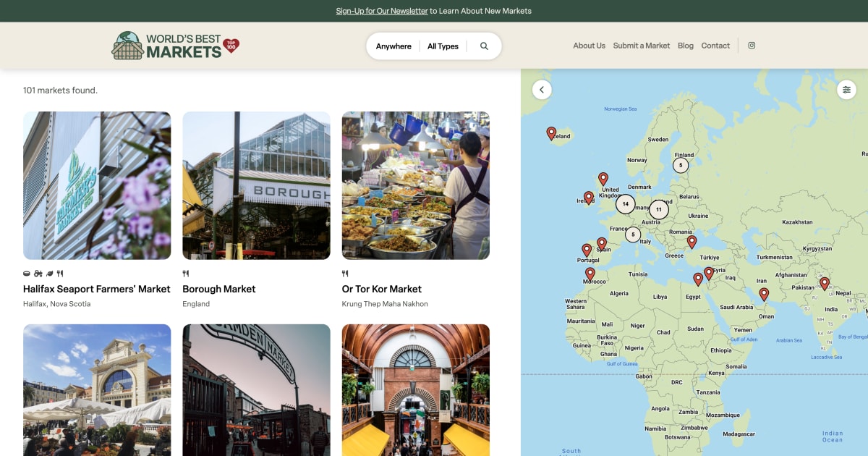Click the World's Best Markets logo
Viewport: 868px width, 456px height.
[x=174, y=45]
